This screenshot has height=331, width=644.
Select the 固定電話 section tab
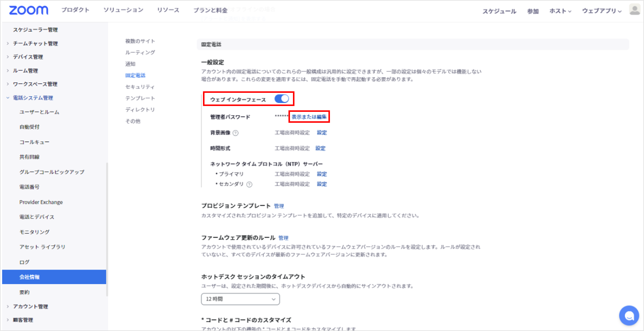coord(135,75)
